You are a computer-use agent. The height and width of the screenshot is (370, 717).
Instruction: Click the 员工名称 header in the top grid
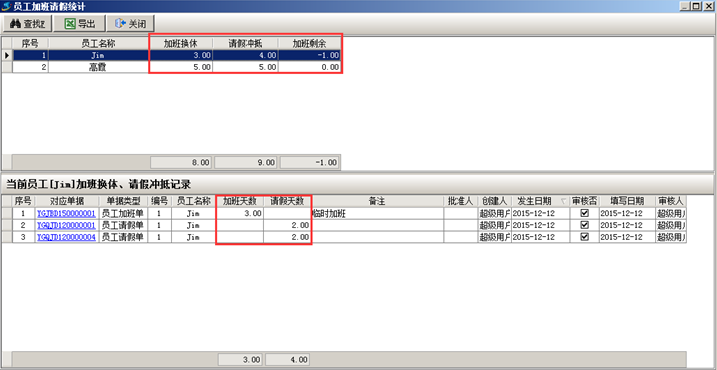(x=98, y=43)
